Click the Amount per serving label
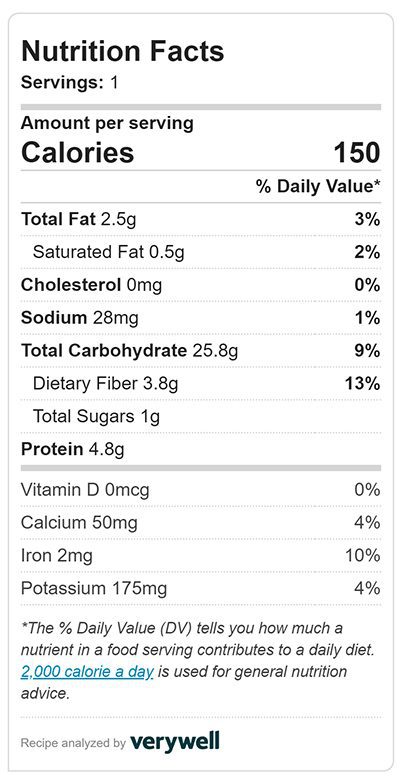This screenshot has height=777, width=400. point(107,123)
